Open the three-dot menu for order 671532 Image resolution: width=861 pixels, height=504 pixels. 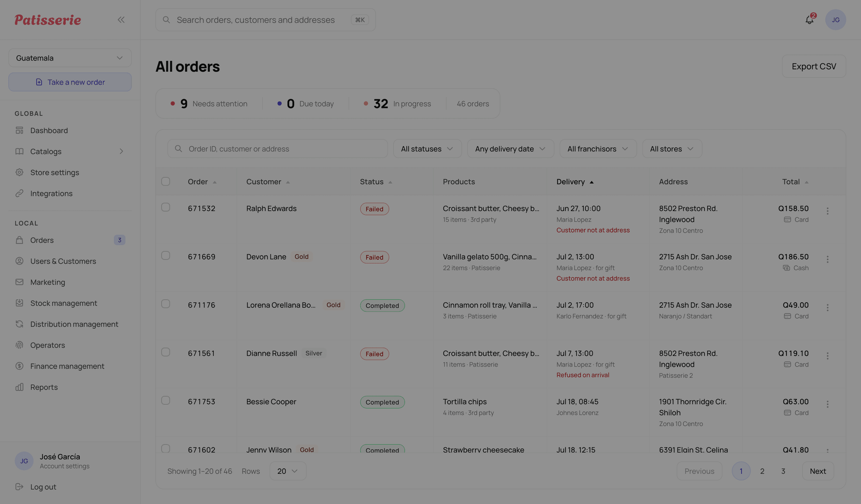[828, 211]
